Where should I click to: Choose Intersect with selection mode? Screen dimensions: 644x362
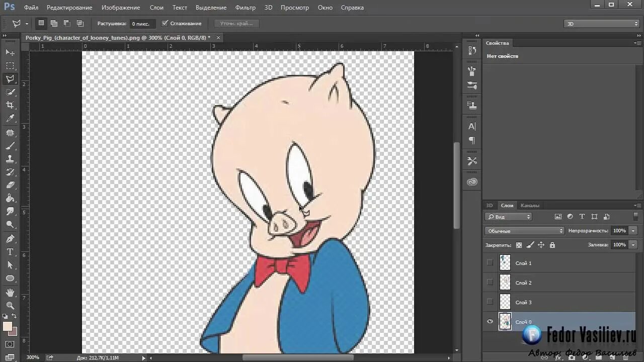point(80,23)
